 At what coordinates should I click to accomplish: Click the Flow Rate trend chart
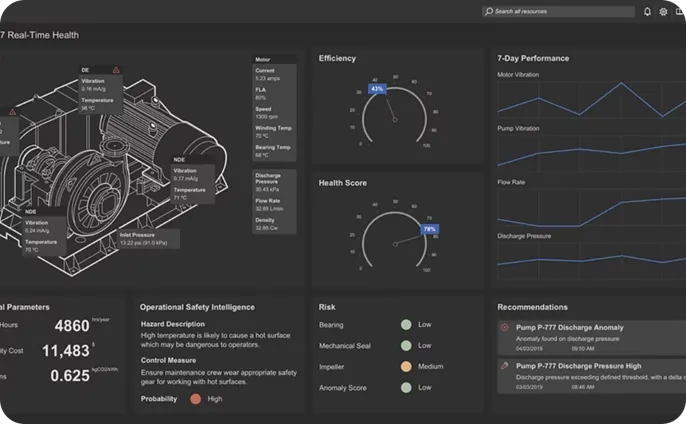point(592,207)
